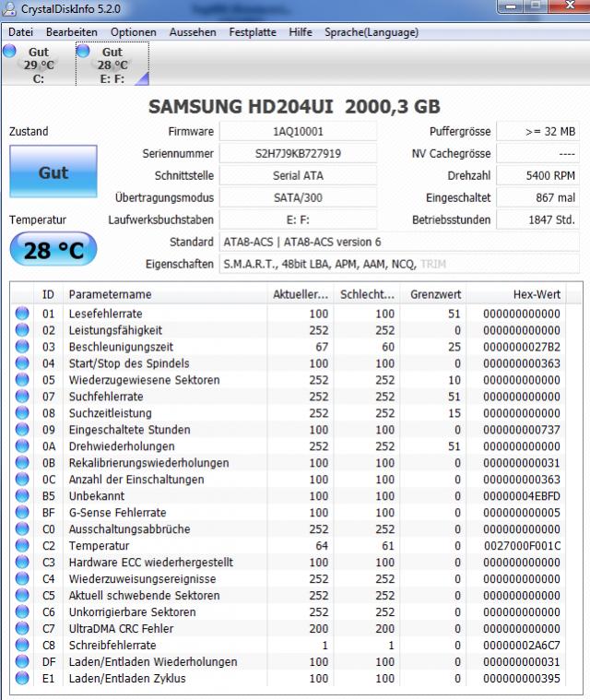Click status orb for C2 Temperatur
The width and height of the screenshot is (590, 700).
(22, 545)
